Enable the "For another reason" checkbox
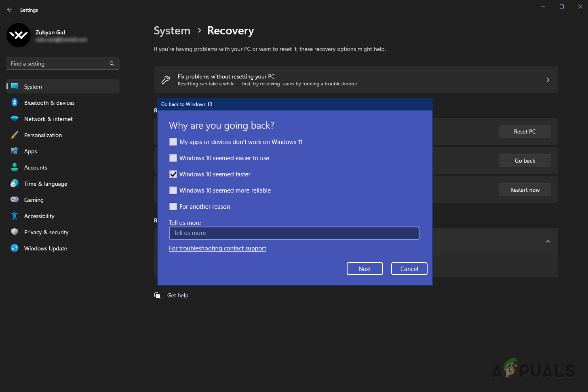 point(173,207)
